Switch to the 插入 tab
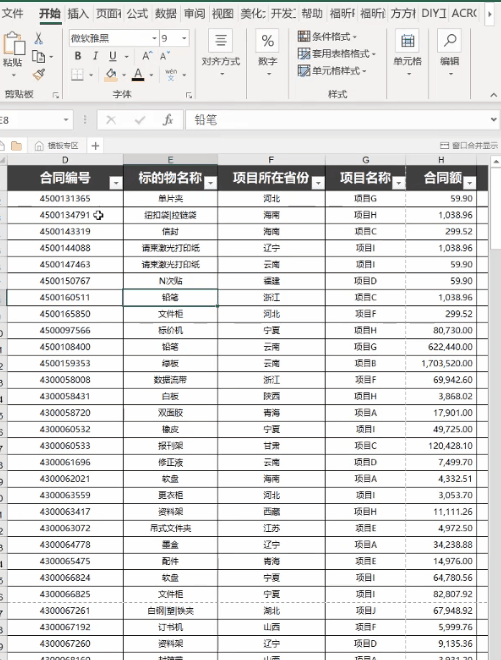 [78, 13]
